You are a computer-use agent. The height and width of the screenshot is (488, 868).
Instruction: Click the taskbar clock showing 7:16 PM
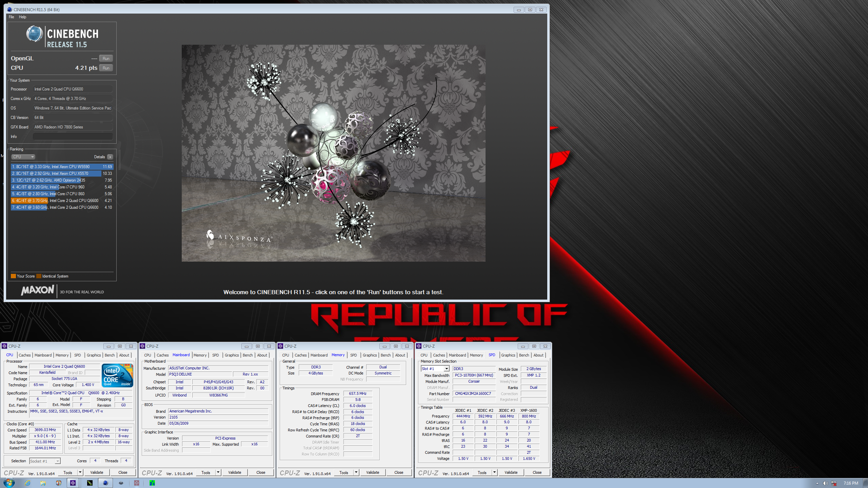point(851,483)
